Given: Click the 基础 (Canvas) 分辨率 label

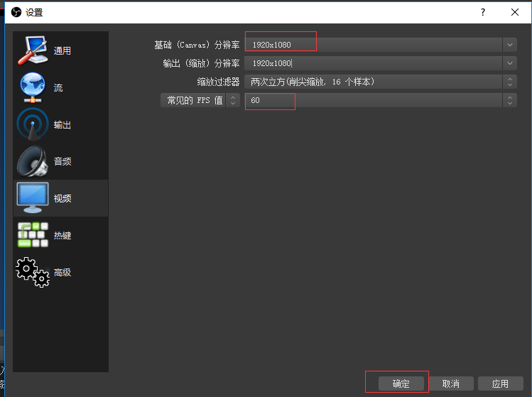Looking at the screenshot, I should pyautogui.click(x=197, y=45).
